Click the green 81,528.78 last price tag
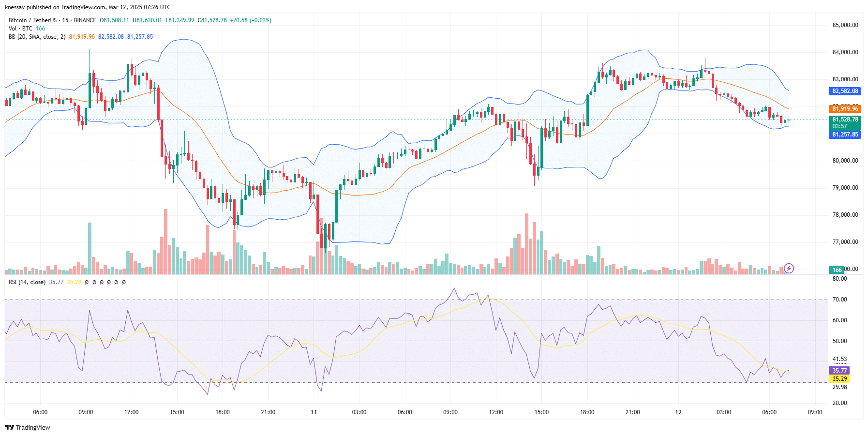Image resolution: width=868 pixels, height=436 pixels. 845,120
